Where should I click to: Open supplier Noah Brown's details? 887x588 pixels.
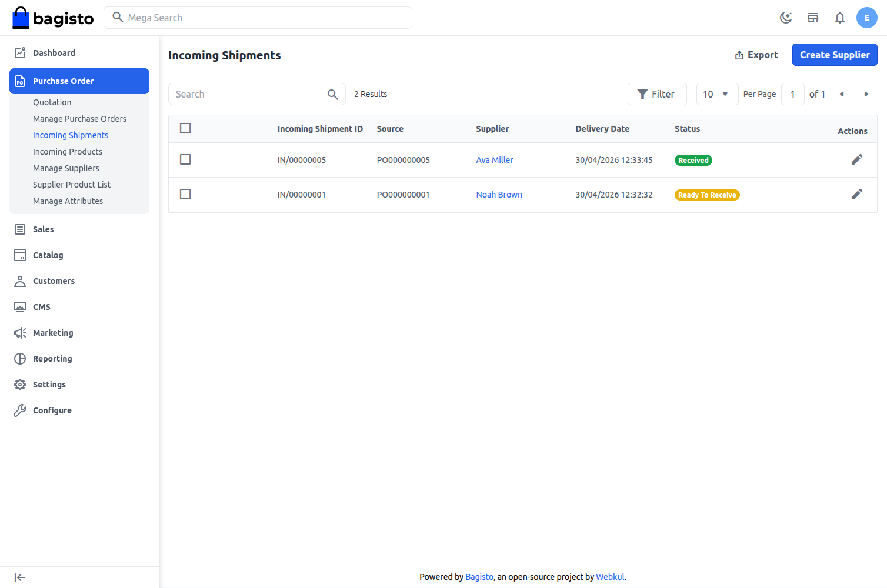pos(499,194)
